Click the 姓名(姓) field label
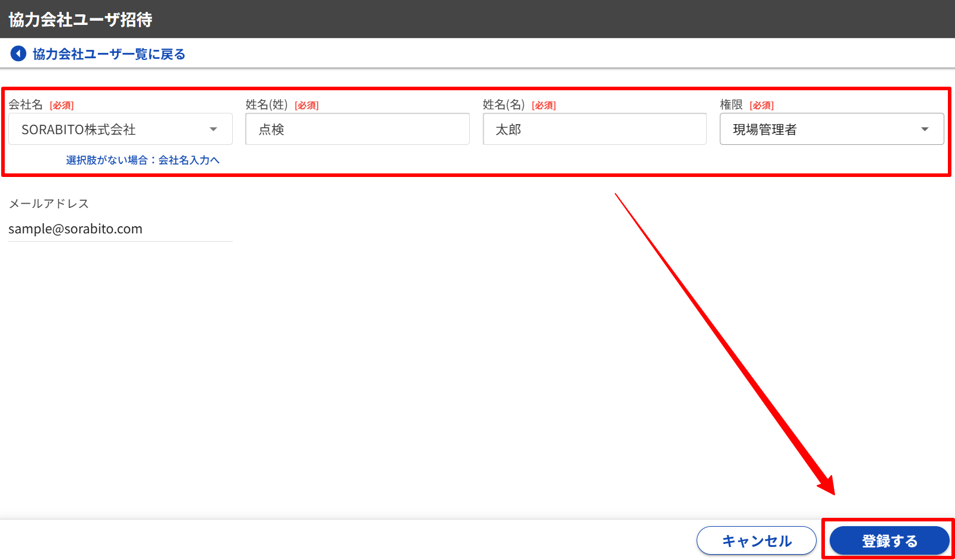The width and height of the screenshot is (955, 560). click(267, 105)
